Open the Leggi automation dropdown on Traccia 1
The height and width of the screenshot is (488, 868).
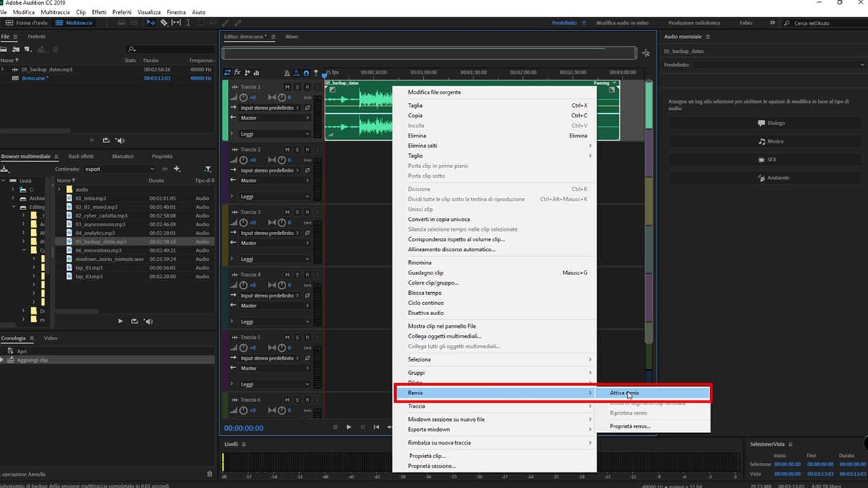(x=274, y=134)
